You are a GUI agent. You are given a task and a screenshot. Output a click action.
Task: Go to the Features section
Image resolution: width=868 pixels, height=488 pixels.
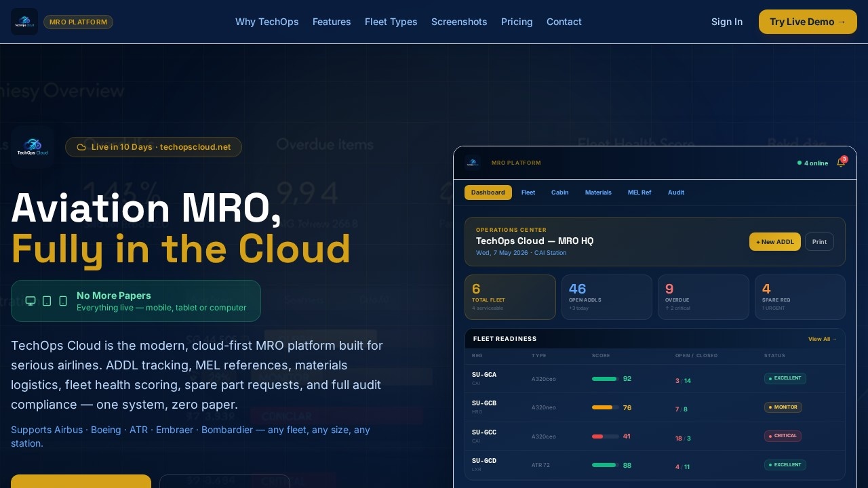click(332, 22)
